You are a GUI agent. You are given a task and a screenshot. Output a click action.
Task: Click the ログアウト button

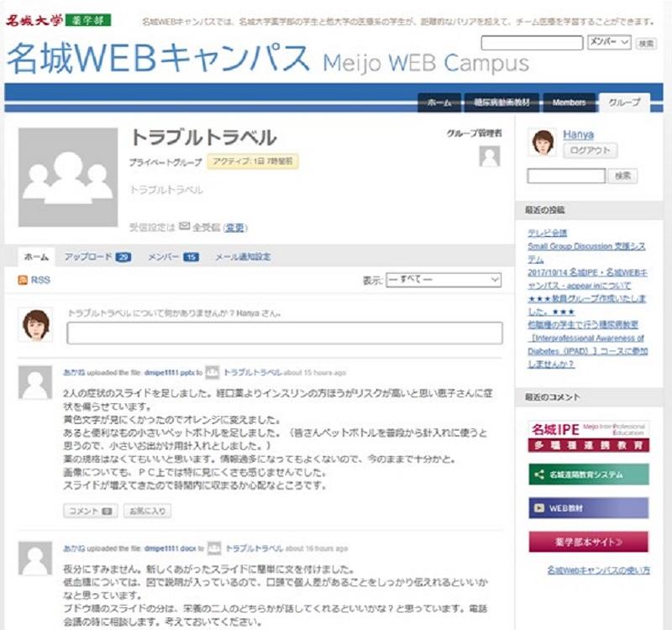pyautogui.click(x=591, y=150)
